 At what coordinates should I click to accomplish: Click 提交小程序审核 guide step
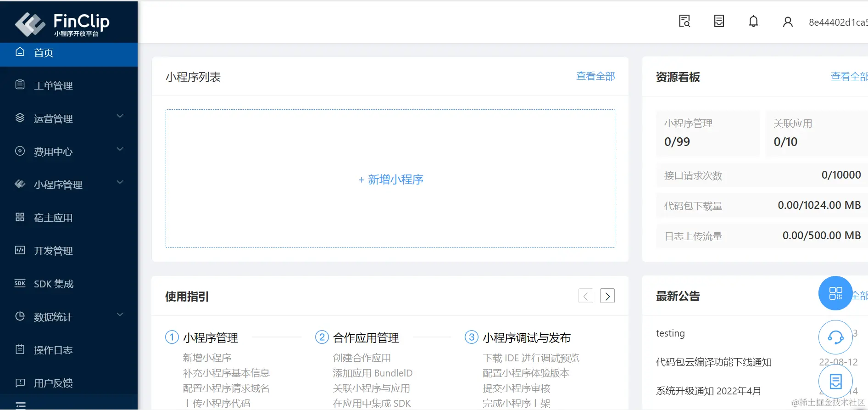pos(516,388)
